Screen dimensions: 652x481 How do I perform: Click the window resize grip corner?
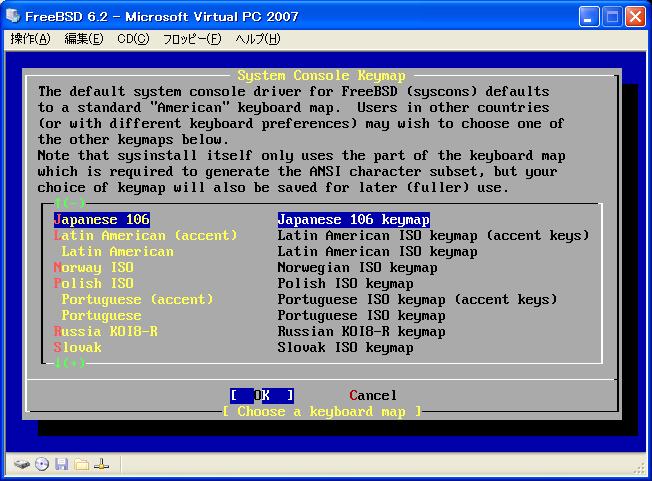(639, 469)
